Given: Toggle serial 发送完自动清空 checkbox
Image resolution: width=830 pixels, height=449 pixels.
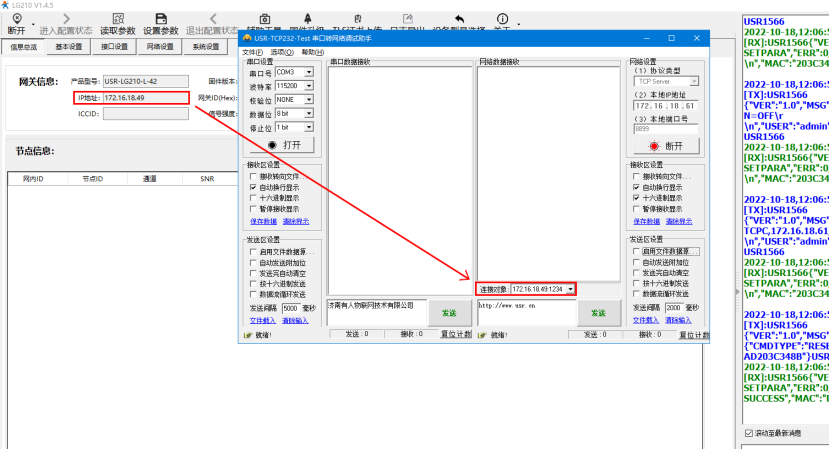Looking at the screenshot, I should (x=253, y=273).
